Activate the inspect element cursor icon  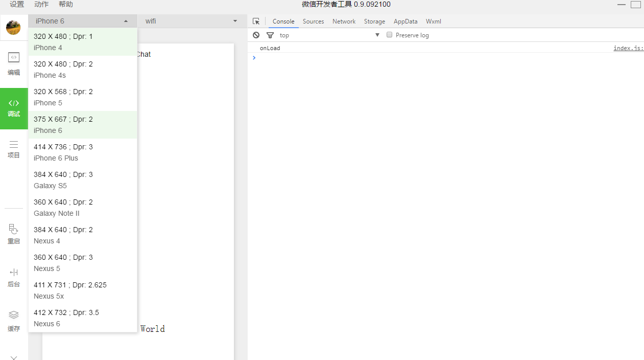tap(256, 21)
